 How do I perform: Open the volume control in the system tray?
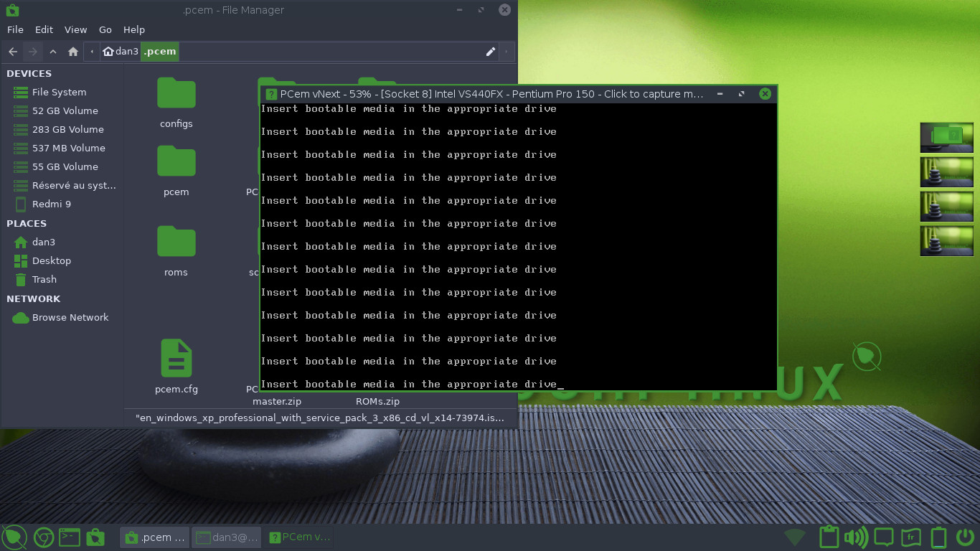point(856,536)
